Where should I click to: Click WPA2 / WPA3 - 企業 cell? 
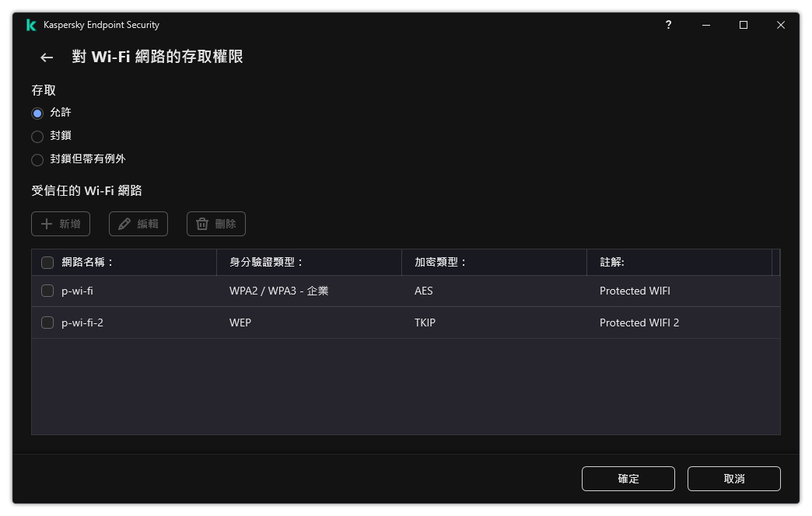tap(278, 291)
